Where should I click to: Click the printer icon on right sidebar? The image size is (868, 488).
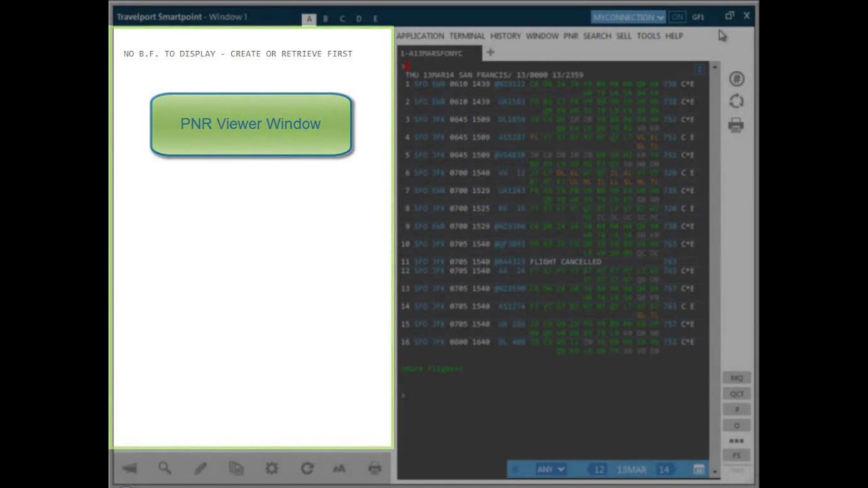[x=736, y=125]
